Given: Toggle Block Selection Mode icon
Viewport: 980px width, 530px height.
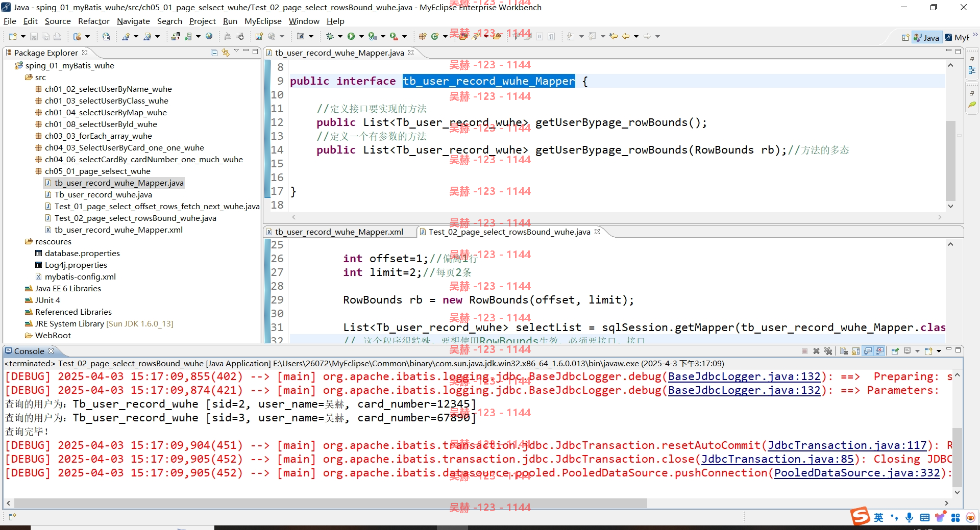Looking at the screenshot, I should tap(540, 36).
